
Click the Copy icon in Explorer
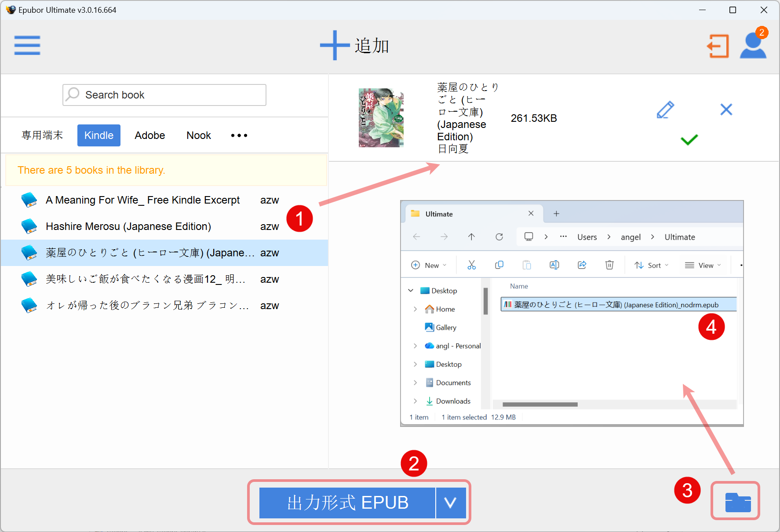click(499, 265)
